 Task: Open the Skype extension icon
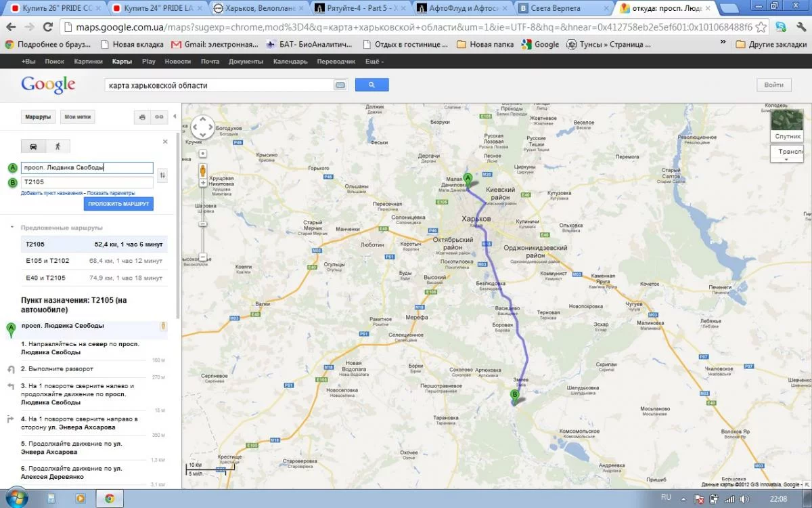point(780,27)
